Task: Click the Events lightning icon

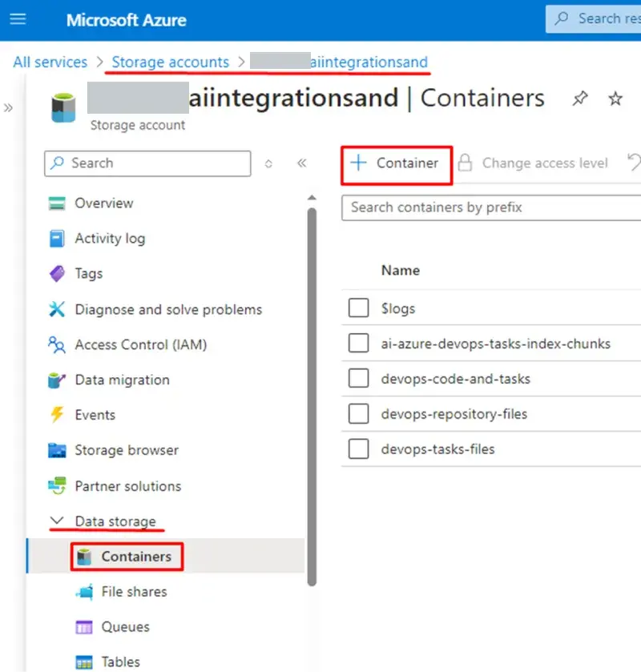Action: click(x=57, y=415)
